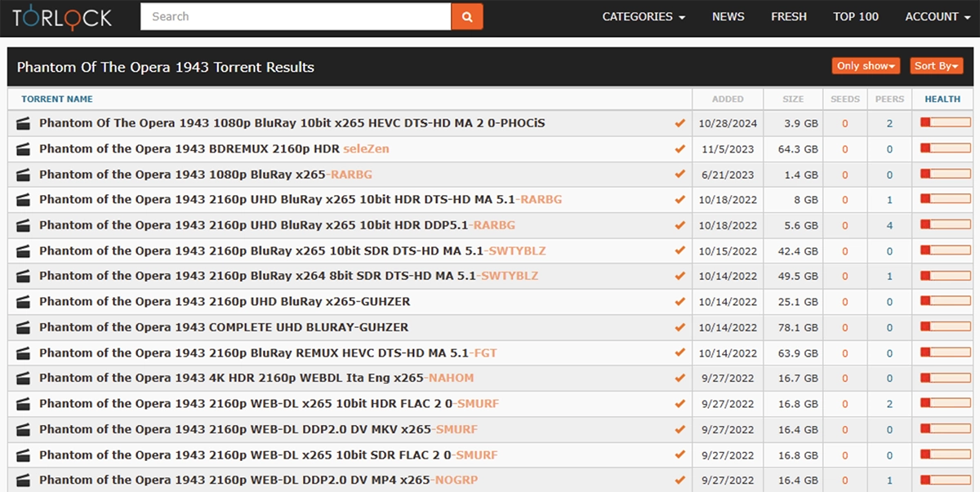Click verified checkmark on NAHOM row
The image size is (980, 492).
point(679,378)
